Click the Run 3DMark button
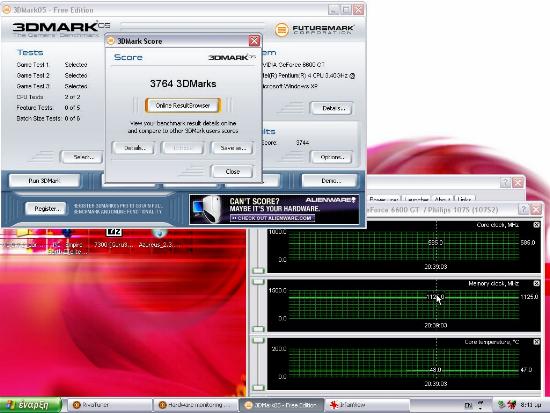This screenshot has height=413, width=550. tap(44, 181)
